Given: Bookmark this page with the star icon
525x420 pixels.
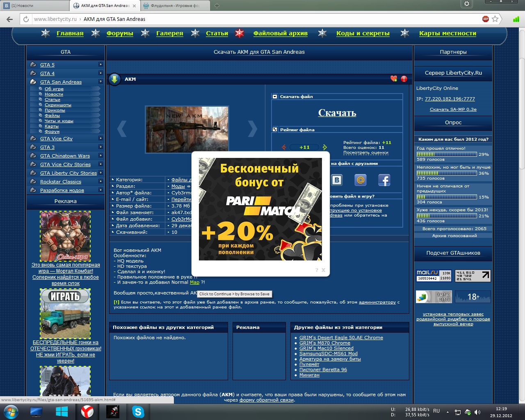Looking at the screenshot, I should coord(495,19).
